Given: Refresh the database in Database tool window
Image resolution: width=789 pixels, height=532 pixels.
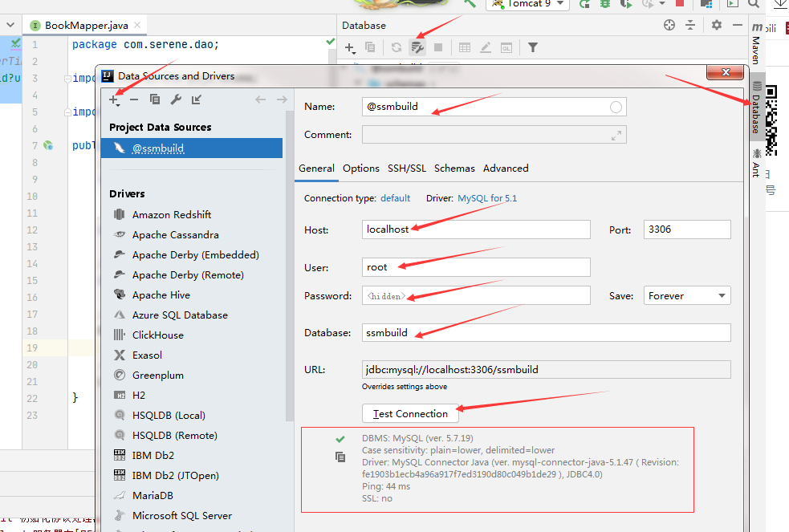Looking at the screenshot, I should click(397, 47).
